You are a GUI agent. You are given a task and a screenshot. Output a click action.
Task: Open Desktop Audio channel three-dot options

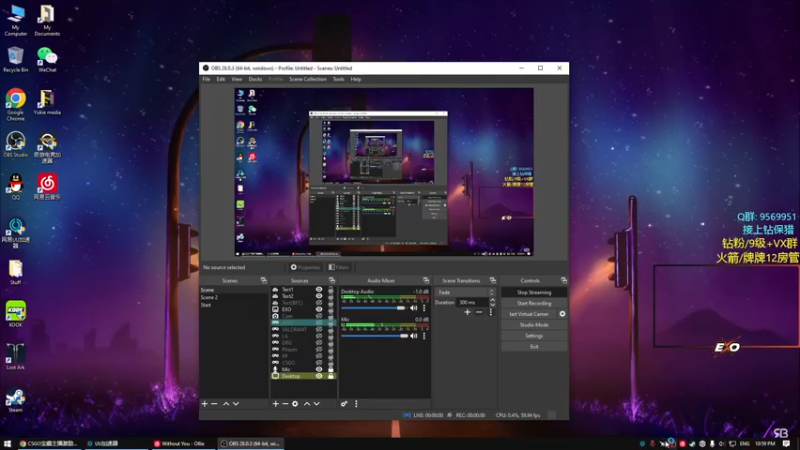coord(424,308)
